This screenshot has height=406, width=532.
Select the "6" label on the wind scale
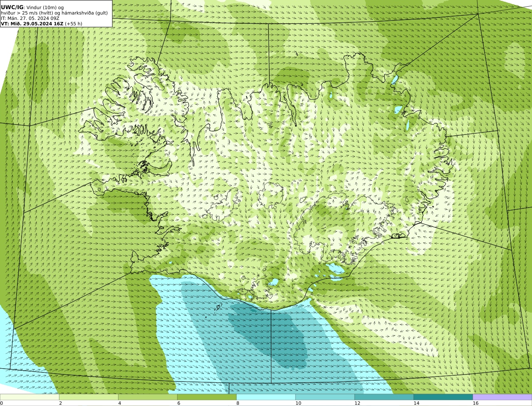pyautogui.click(x=179, y=403)
